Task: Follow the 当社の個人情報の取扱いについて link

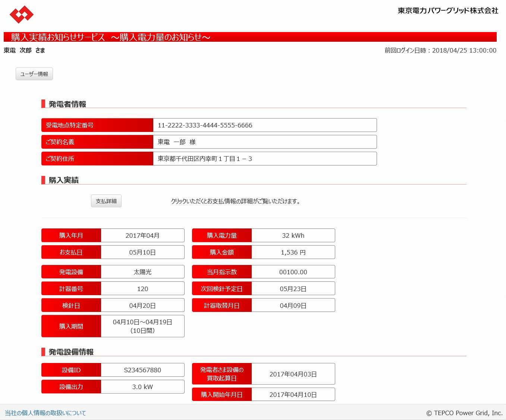Action: coord(45,413)
